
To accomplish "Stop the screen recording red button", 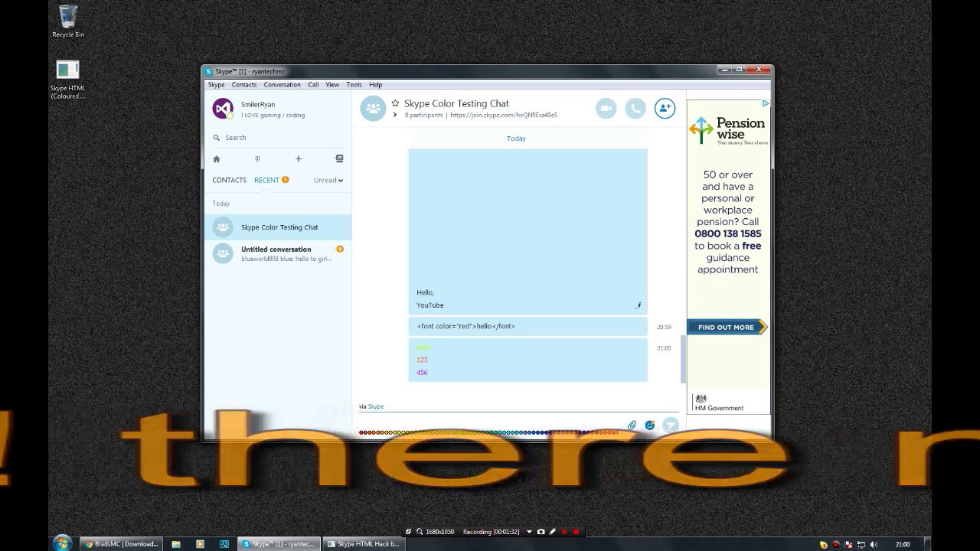I will (576, 532).
